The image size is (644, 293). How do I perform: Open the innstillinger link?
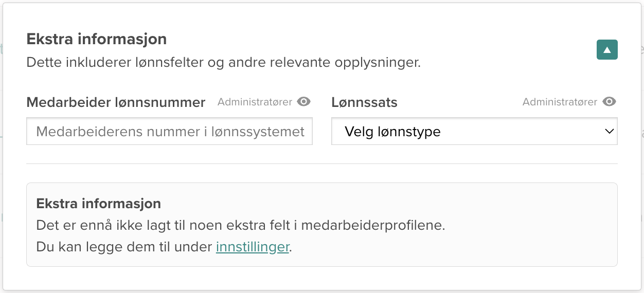tap(253, 247)
